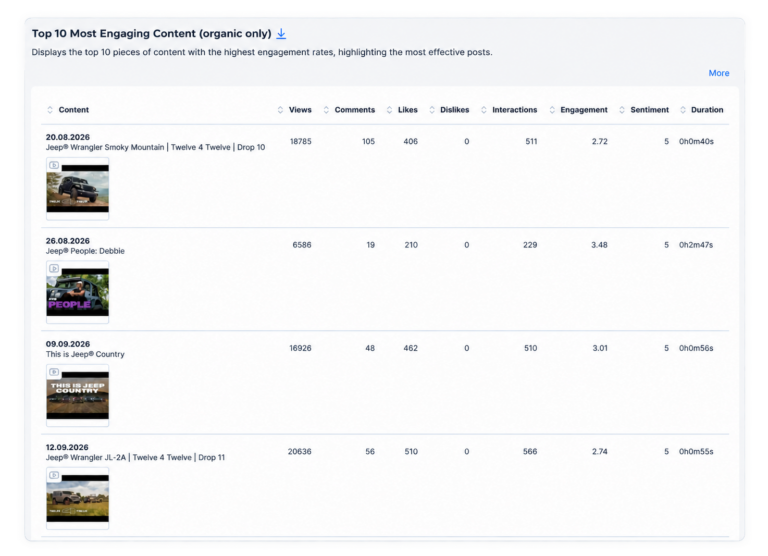Screen dimensions: 768x556
Task: Click comments value 19
Action: point(371,245)
